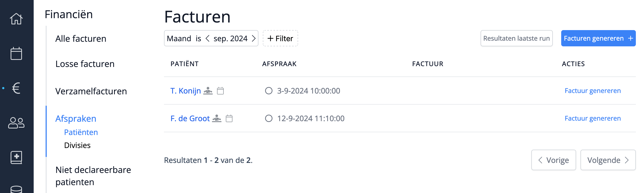The width and height of the screenshot is (644, 193).
Task: Go to next month after sep. 2024
Action: tap(254, 38)
